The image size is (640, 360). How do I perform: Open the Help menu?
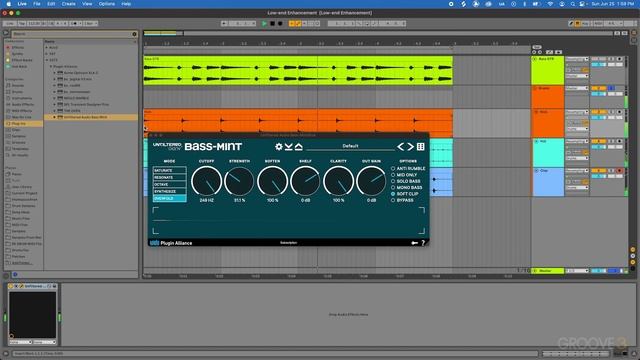tap(126, 4)
